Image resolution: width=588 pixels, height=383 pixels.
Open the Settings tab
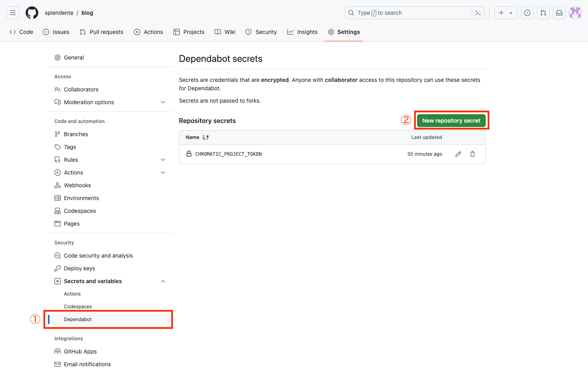coord(344,32)
